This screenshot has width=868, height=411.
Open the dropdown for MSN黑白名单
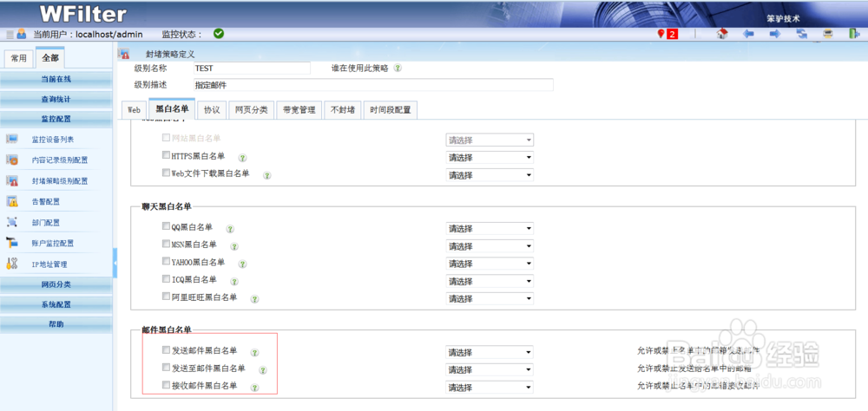(x=490, y=246)
